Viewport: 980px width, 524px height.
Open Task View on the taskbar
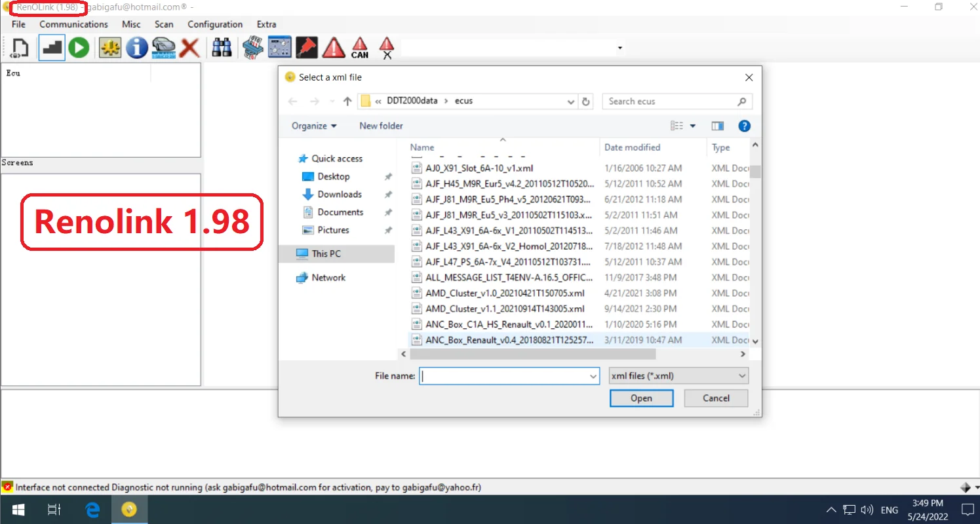point(54,510)
